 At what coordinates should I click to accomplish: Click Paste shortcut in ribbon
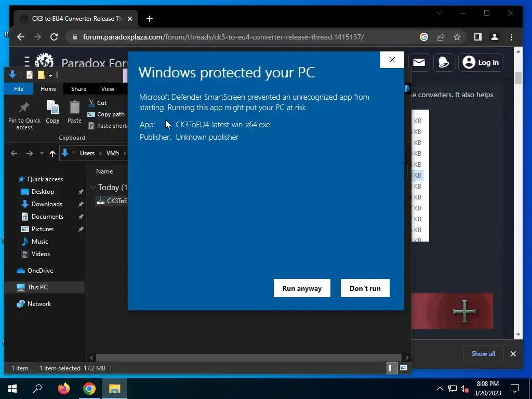(x=108, y=126)
